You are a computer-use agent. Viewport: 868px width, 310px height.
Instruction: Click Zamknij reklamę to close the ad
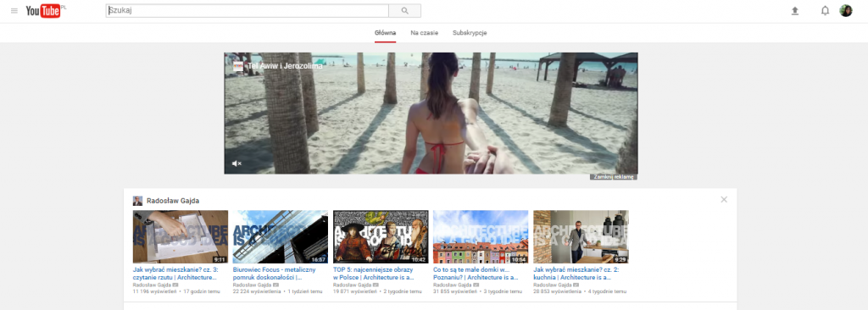click(614, 176)
